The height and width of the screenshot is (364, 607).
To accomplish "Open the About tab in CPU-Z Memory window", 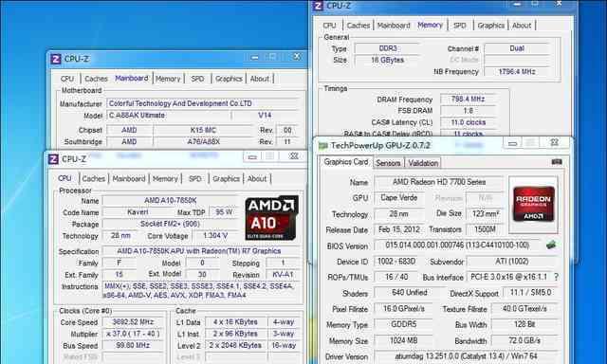I will [x=522, y=26].
